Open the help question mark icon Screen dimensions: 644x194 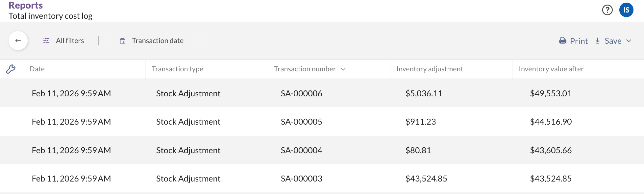pos(607,10)
